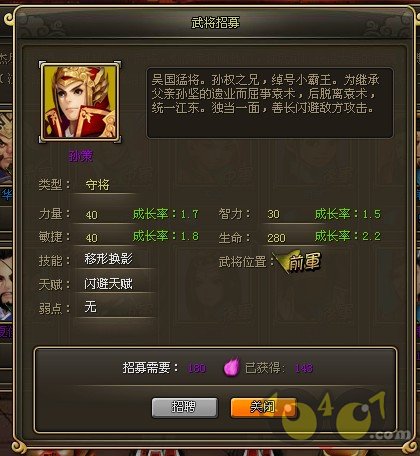The height and width of the screenshot is (456, 420).
Task: Click the Sun Ce general portrait
Action: pos(80,102)
